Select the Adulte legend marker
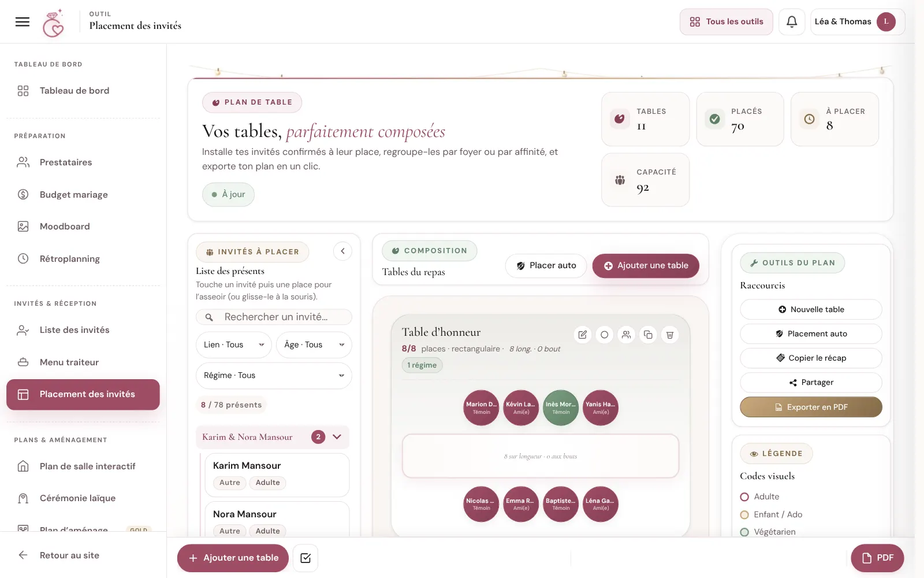This screenshot has width=924, height=578. tap(744, 497)
